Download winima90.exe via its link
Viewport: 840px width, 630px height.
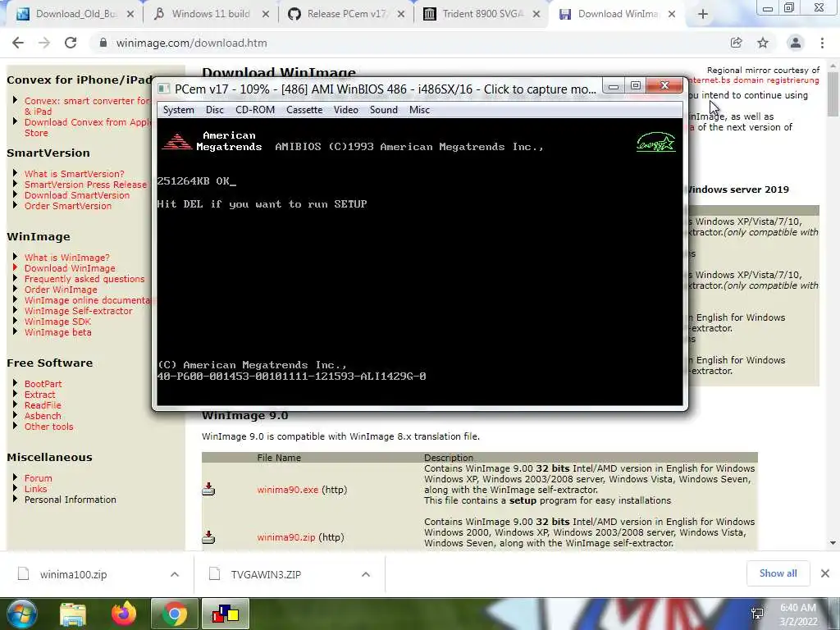click(x=288, y=490)
